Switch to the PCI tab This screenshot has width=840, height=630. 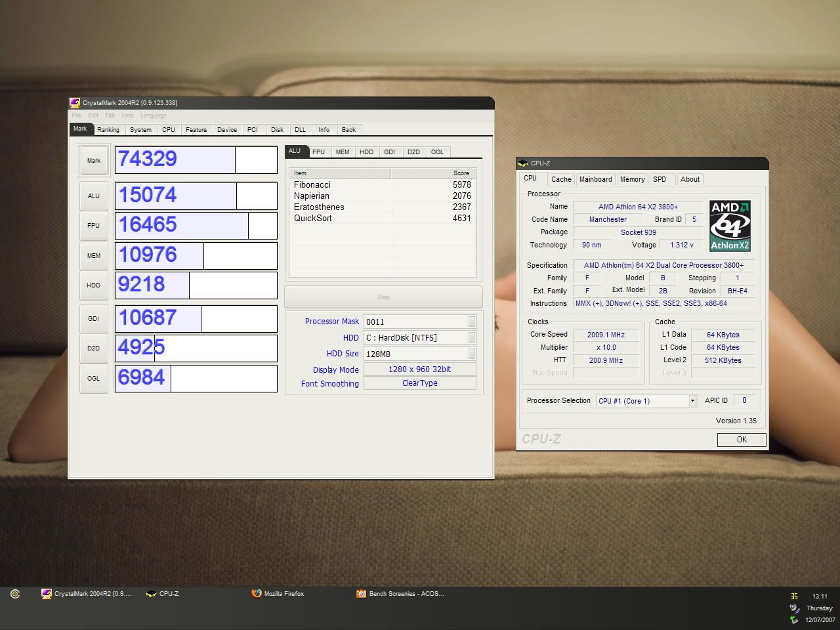click(253, 130)
